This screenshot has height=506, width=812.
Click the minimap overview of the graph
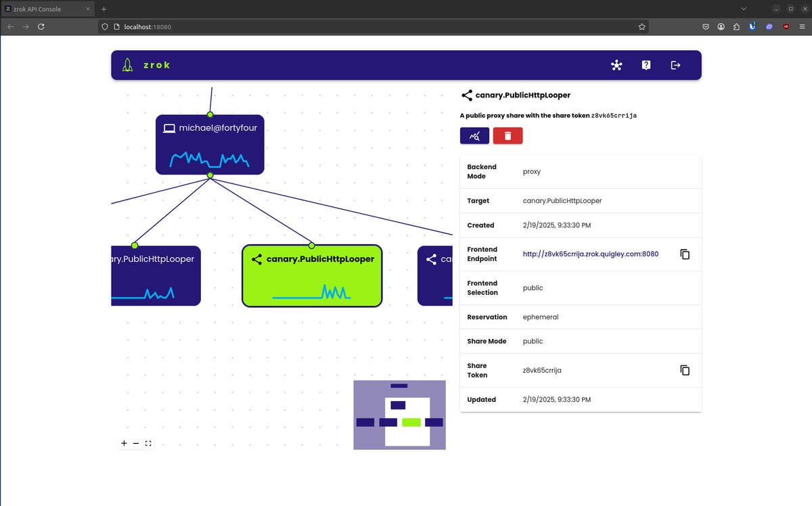399,415
